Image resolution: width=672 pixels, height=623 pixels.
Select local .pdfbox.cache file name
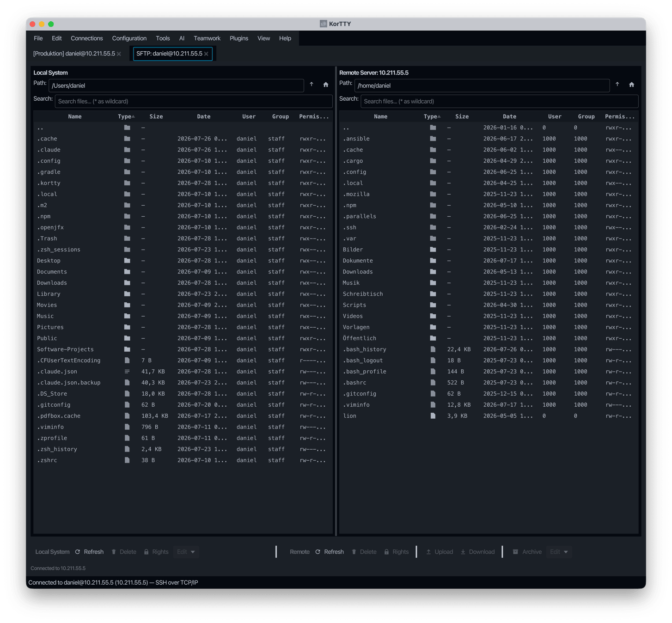(59, 416)
